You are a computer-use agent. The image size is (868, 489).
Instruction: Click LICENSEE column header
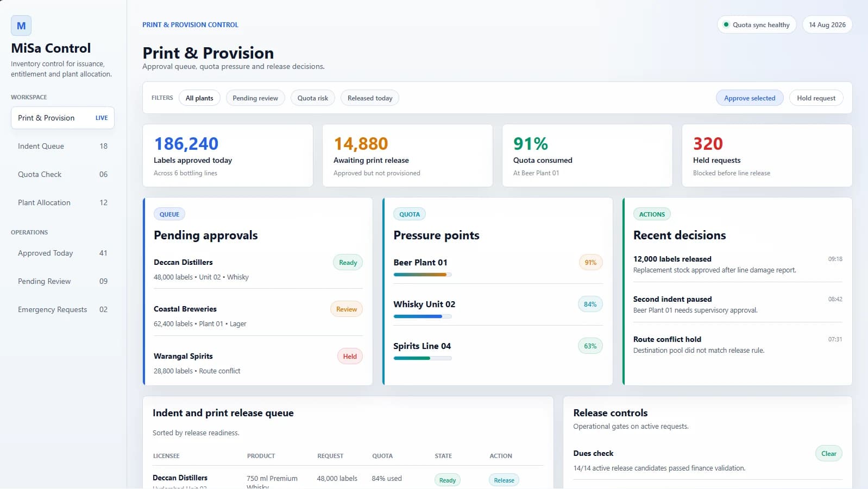[166, 456]
